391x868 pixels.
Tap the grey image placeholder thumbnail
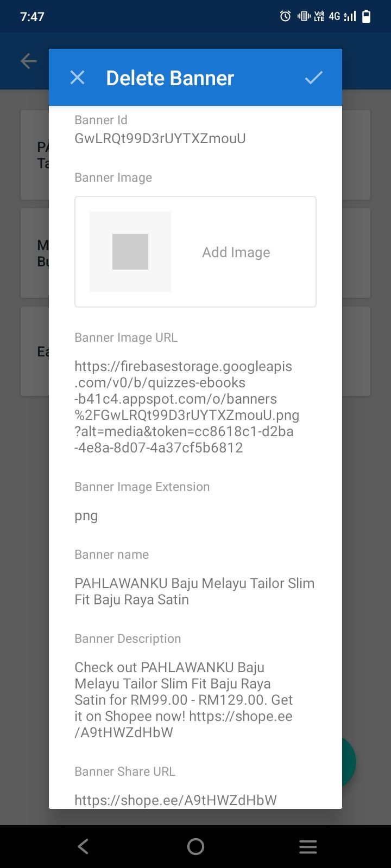pyautogui.click(x=130, y=252)
